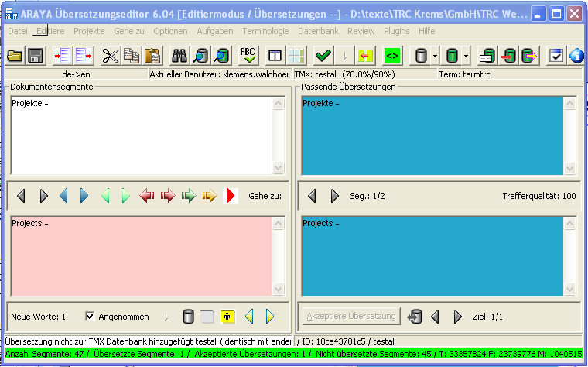Click the scissors cut icon
Viewport: 588px width, 367px height.
(x=111, y=55)
